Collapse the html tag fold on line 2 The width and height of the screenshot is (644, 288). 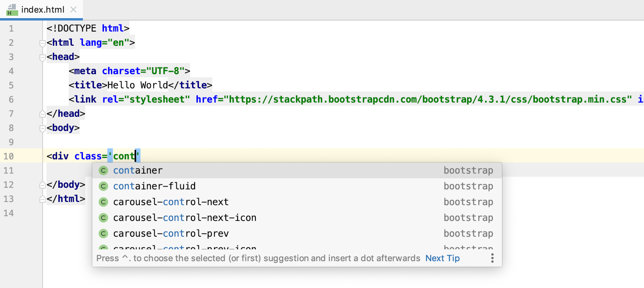(42, 43)
